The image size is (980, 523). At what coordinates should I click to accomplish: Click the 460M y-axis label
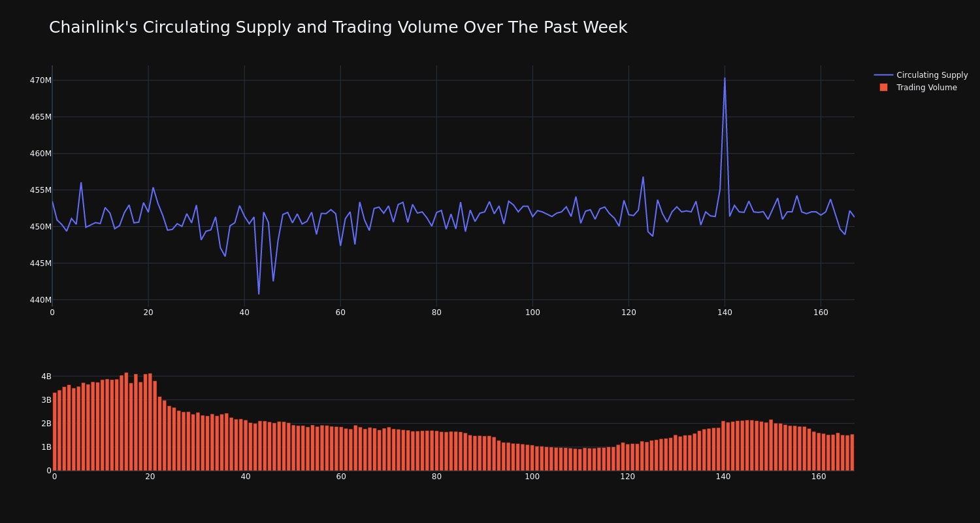(41, 154)
